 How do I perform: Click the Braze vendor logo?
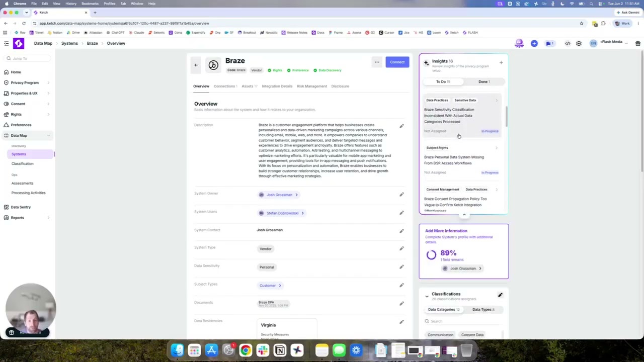(213, 65)
